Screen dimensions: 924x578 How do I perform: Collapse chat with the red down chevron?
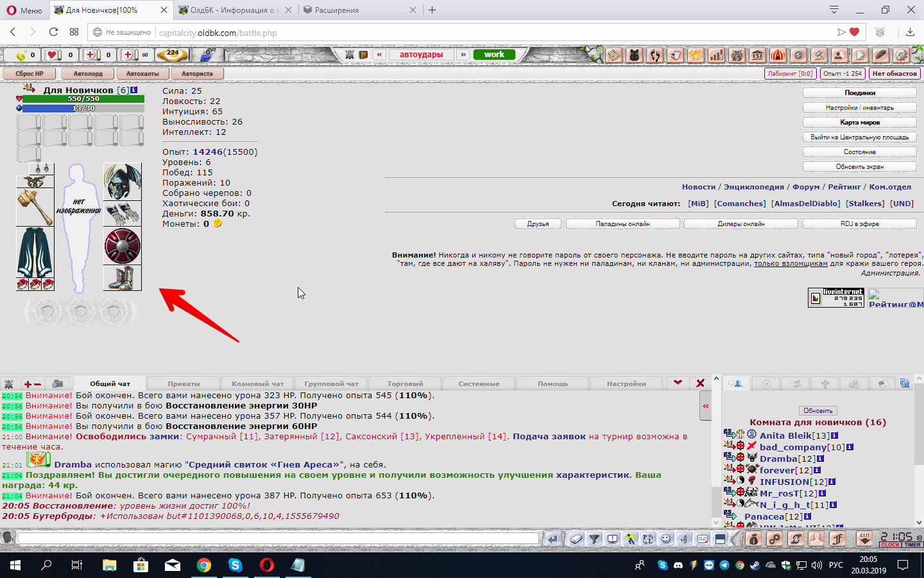point(678,383)
